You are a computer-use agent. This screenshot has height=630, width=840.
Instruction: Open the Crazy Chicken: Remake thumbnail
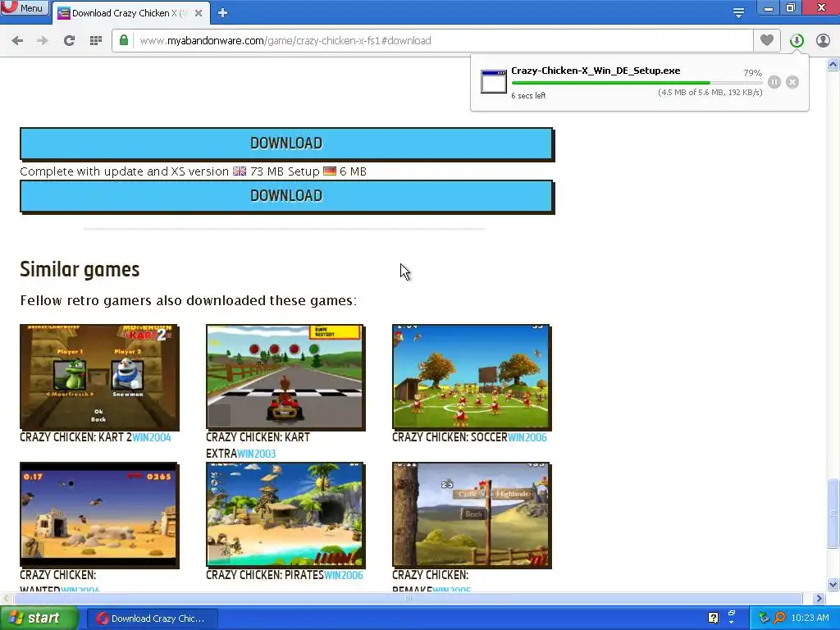(x=472, y=515)
